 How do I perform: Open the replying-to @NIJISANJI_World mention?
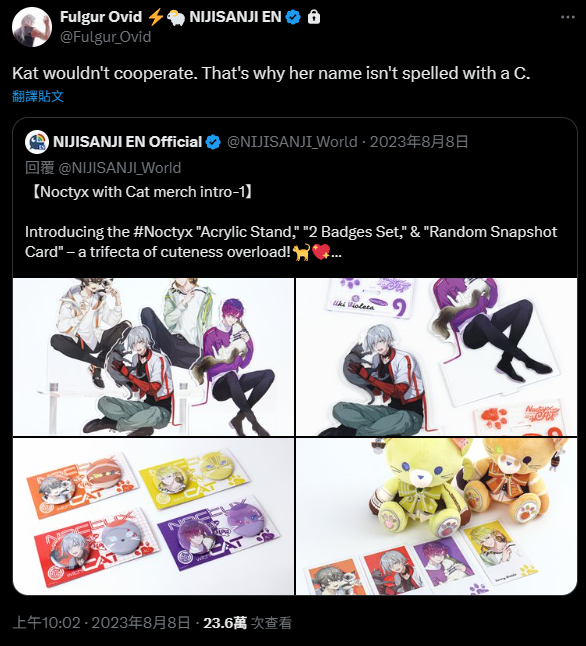tap(120, 168)
